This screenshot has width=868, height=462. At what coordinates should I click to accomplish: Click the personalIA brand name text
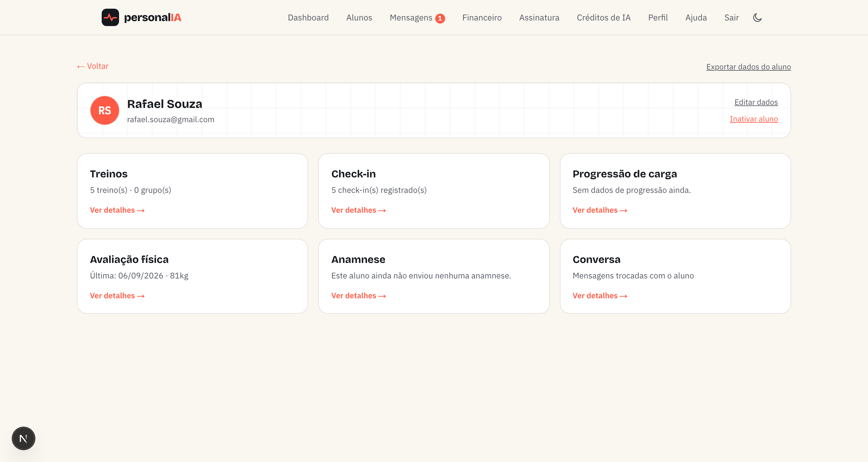coord(152,18)
